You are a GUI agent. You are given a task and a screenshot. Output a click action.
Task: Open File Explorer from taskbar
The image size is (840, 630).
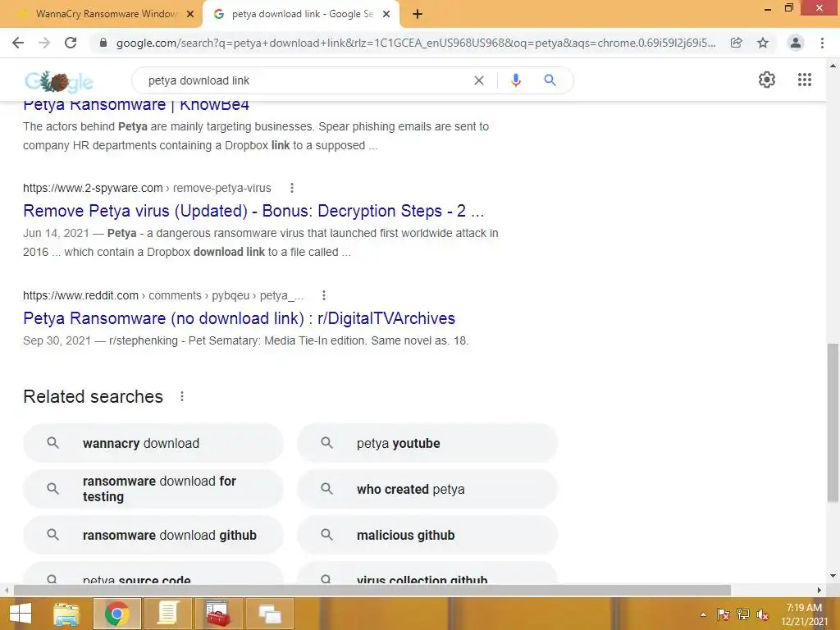pos(66,614)
